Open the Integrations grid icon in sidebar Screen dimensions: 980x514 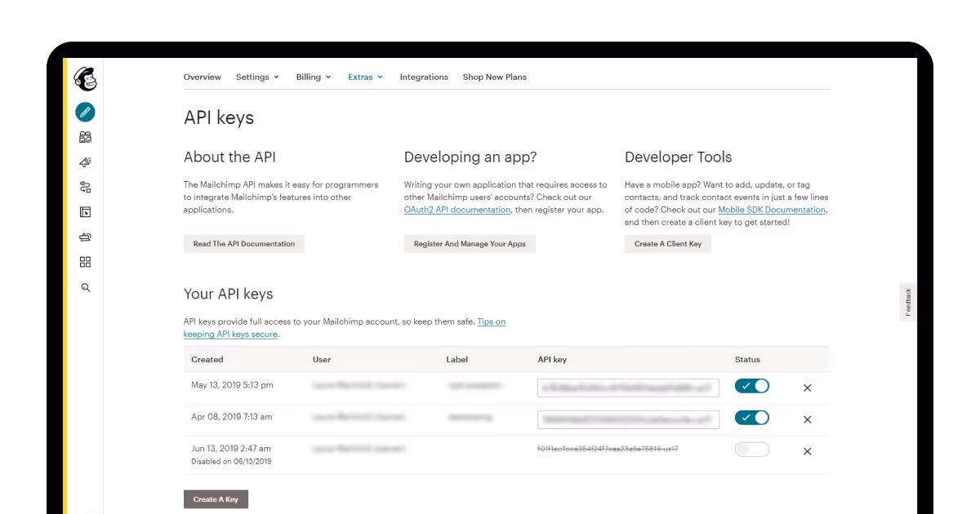85,262
